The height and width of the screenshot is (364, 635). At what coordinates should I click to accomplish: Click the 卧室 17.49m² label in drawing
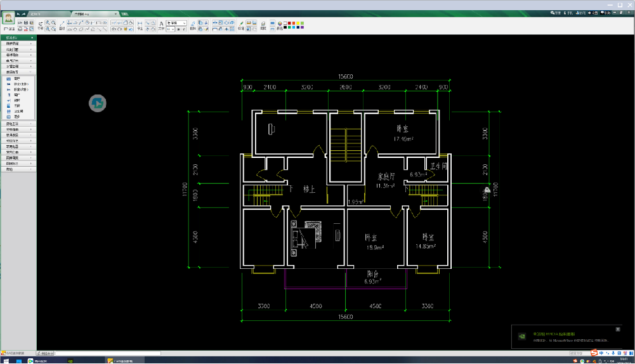click(x=403, y=134)
